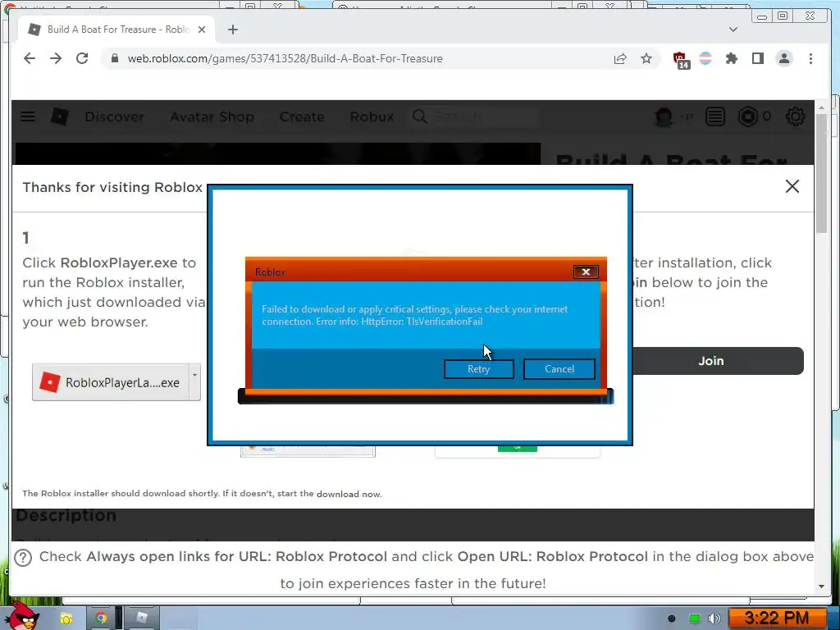Bookmark this page with the star icon
Image resolution: width=840 pixels, height=630 pixels.
[x=646, y=58]
